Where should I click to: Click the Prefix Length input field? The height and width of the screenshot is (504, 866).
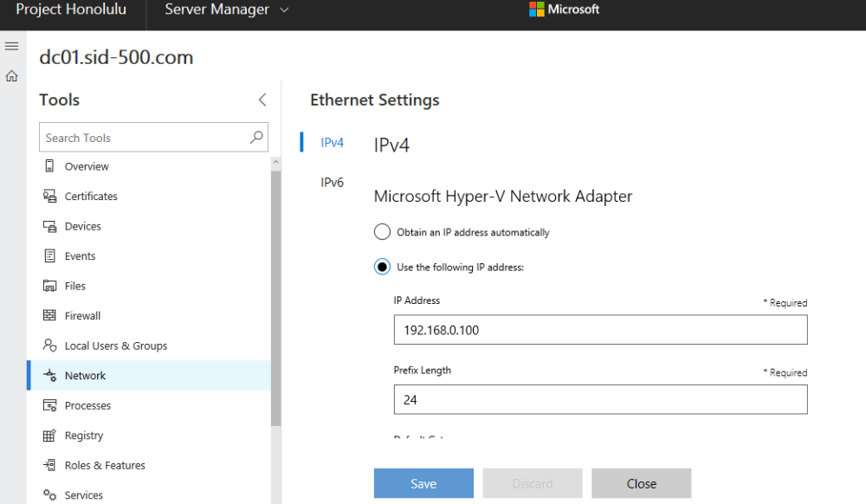pos(600,400)
